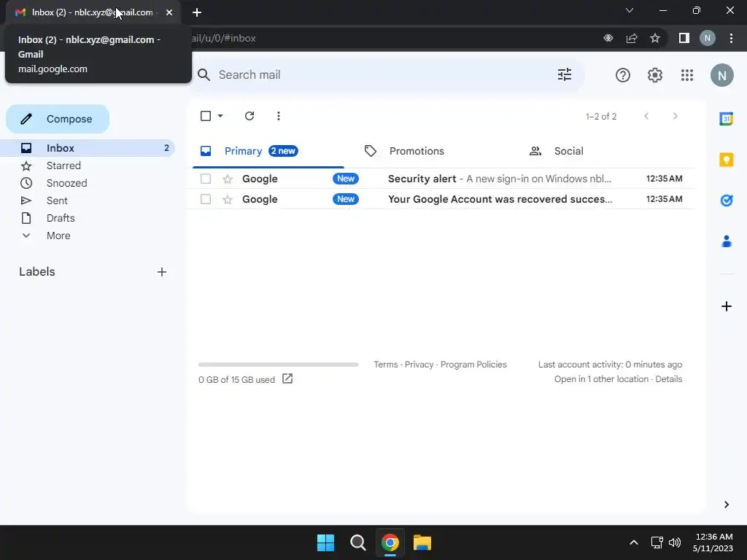Open the Google Keep side panel
This screenshot has width=747, height=560.
pyautogui.click(x=726, y=160)
